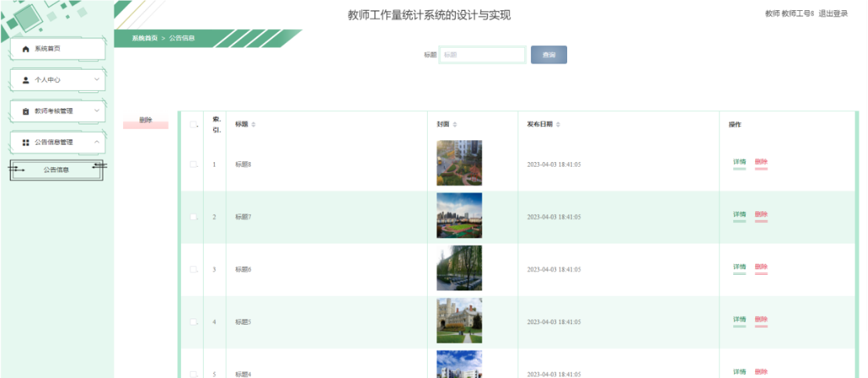Open 系统首页 in the sidebar
Viewport: 868px width, 378px height.
57,49
